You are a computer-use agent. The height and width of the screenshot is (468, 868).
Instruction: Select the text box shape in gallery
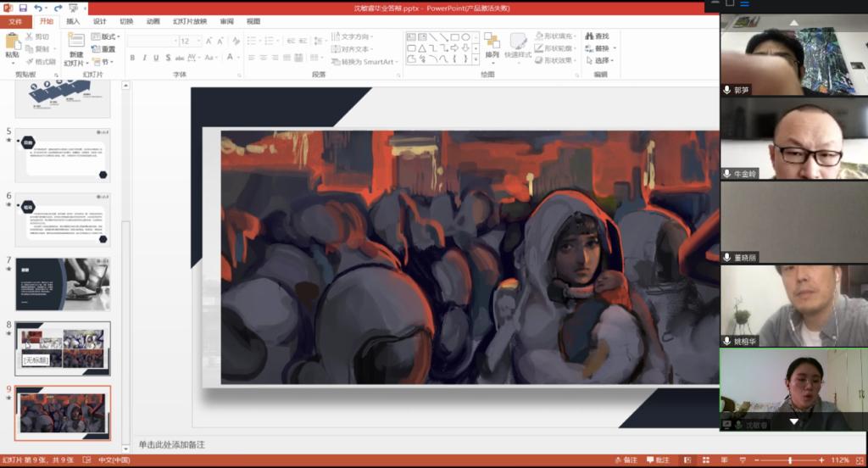coord(411,37)
